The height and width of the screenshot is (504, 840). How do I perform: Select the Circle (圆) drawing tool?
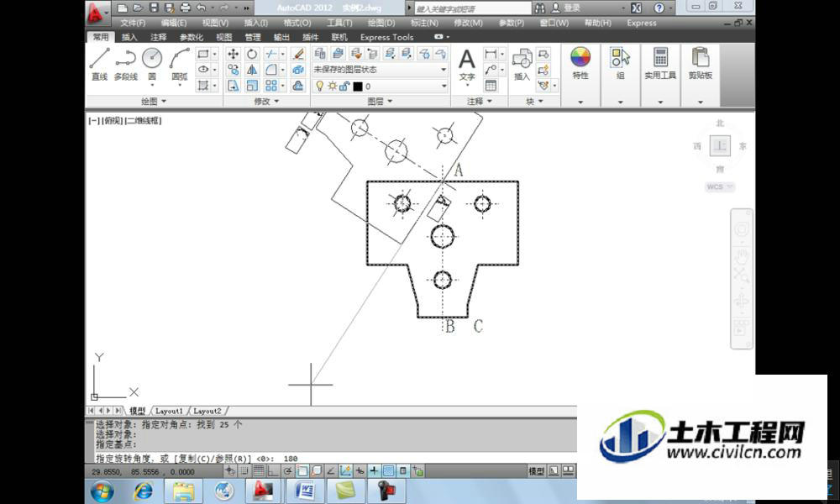(x=152, y=63)
